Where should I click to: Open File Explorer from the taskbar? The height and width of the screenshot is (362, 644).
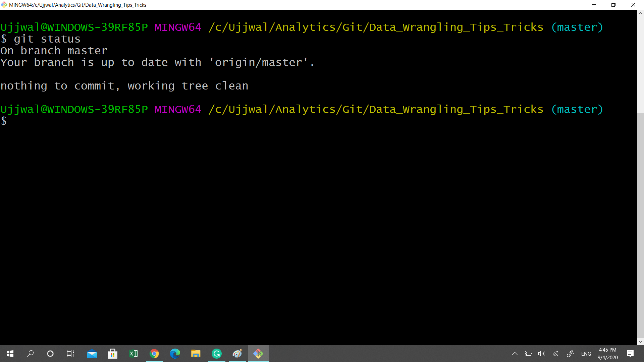tap(196, 354)
